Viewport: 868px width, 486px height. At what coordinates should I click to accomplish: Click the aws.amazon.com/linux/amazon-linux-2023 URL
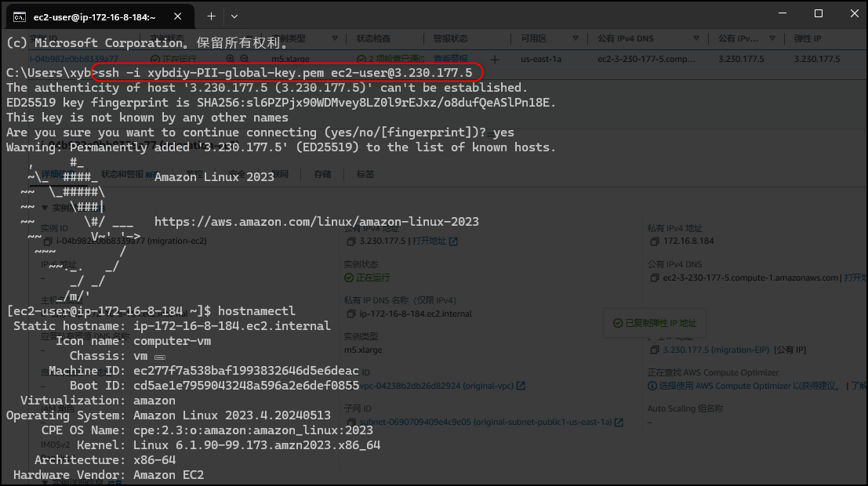(x=317, y=221)
